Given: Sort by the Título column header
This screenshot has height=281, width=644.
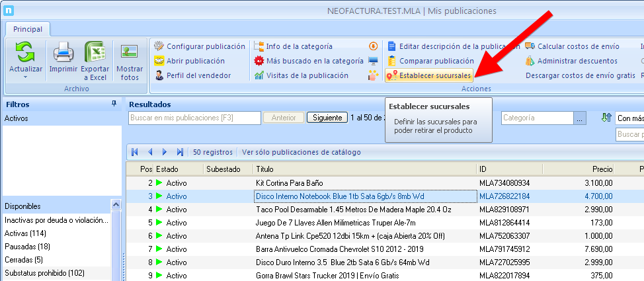Looking at the screenshot, I should tap(364, 169).
